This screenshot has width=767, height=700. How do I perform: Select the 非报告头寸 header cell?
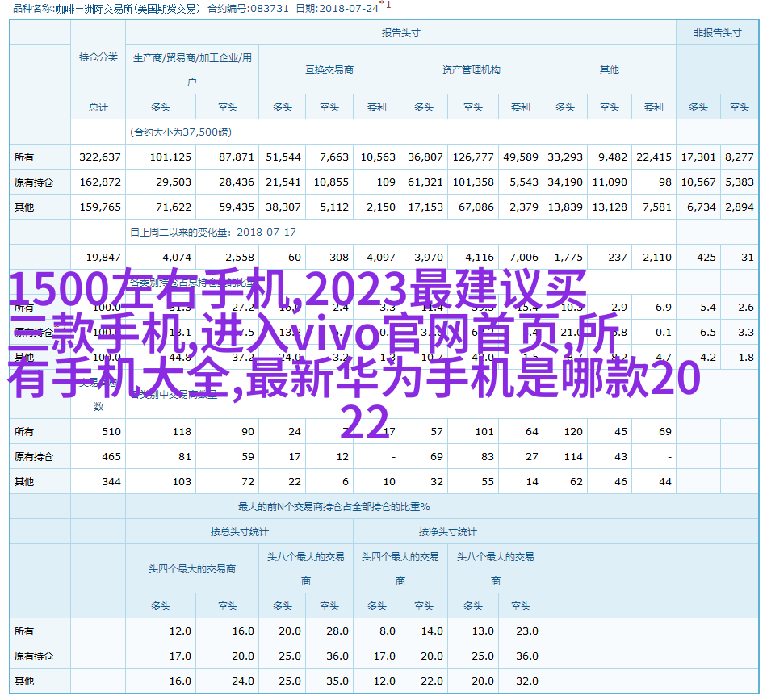point(717,33)
